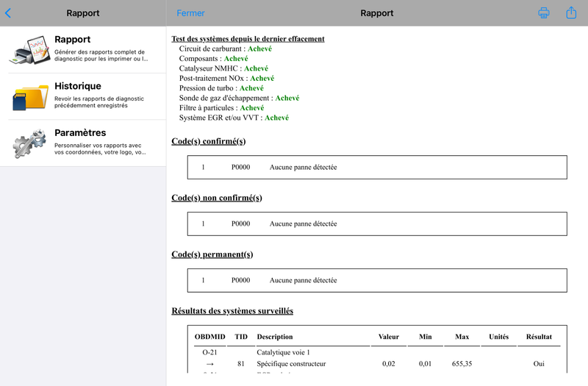
Task: Click the arrow symbol under O-21
Action: pos(209,363)
